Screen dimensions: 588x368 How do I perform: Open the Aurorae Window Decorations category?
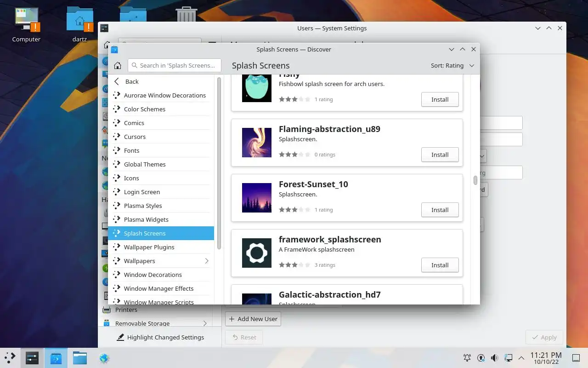[x=161, y=95]
